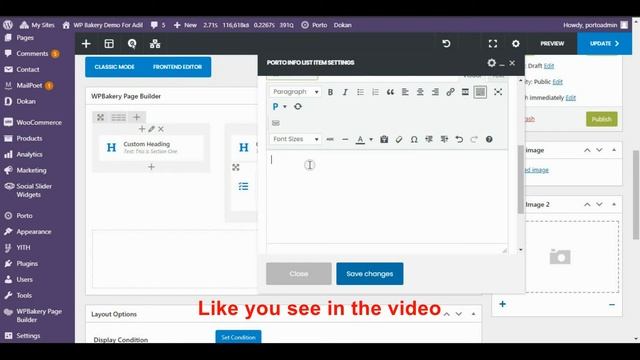Add element plus below Custom Heading
Image resolution: width=640 pixels, height=360 pixels.
[x=151, y=167]
